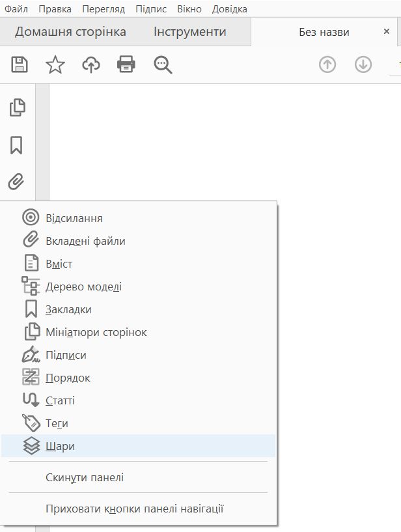
Task: Click Приховати кнопки панелі навігації
Action: coord(134,508)
